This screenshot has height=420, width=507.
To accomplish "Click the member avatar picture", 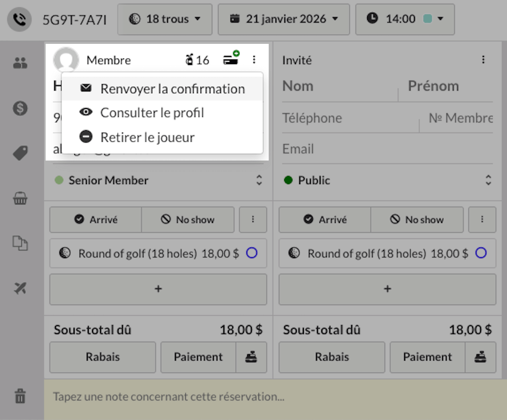I will point(66,60).
